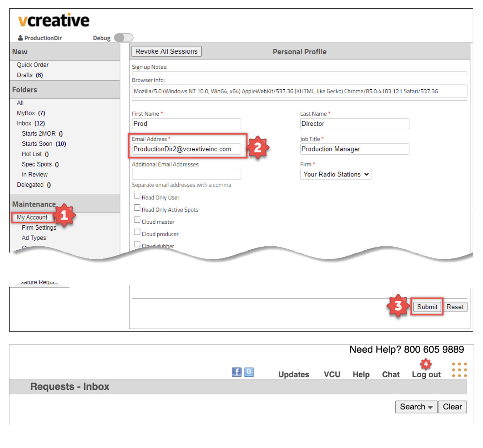
Task: Open Quick Order in sidebar
Action: [x=33, y=65]
